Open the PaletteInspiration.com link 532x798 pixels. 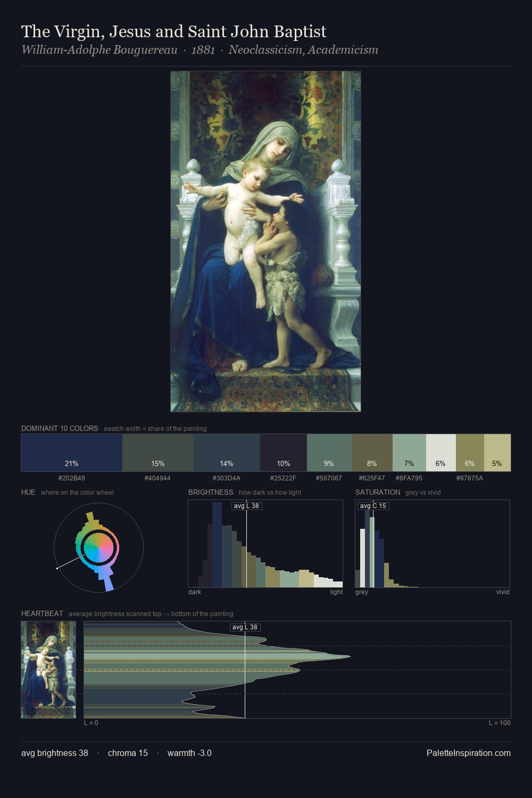[469, 753]
